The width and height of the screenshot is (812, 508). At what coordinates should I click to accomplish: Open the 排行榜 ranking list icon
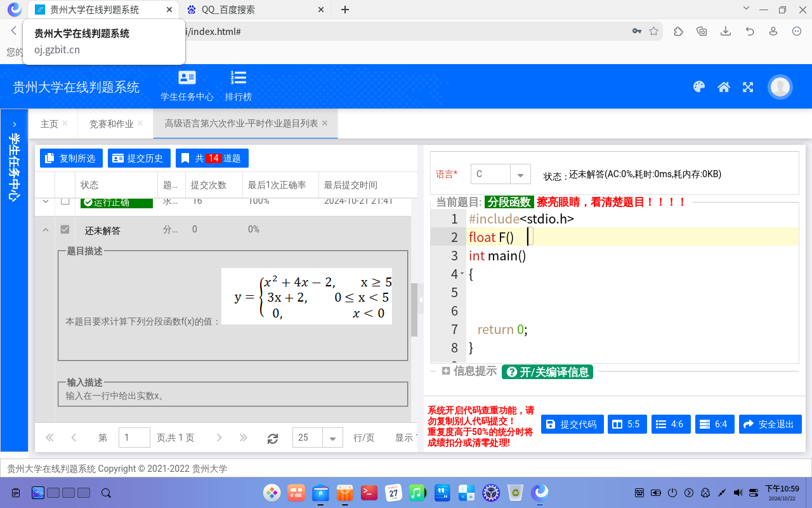click(x=239, y=86)
